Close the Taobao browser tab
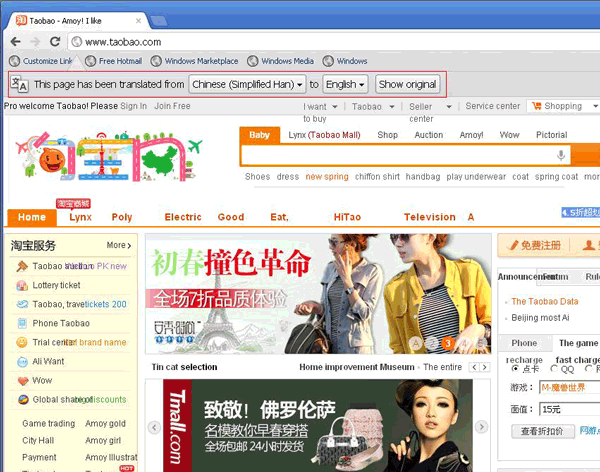The image size is (600, 472). pyautogui.click(x=138, y=21)
